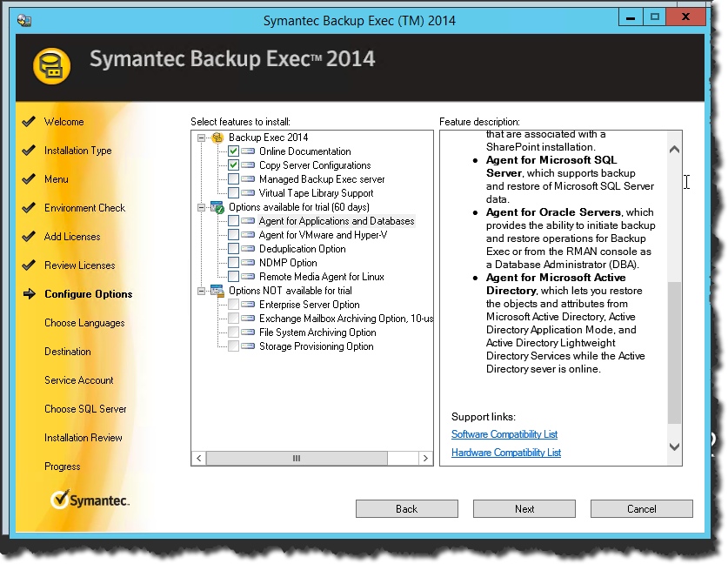
Task: Uncheck Copy Server Configurations checkbox
Action: 234,165
